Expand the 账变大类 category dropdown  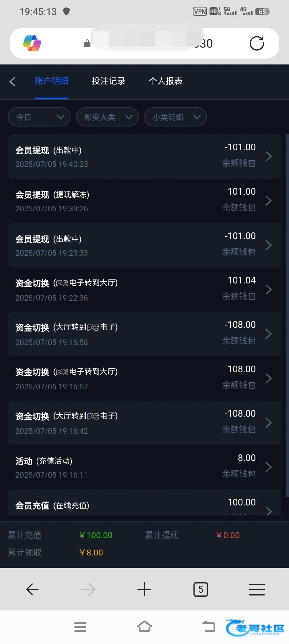point(107,117)
